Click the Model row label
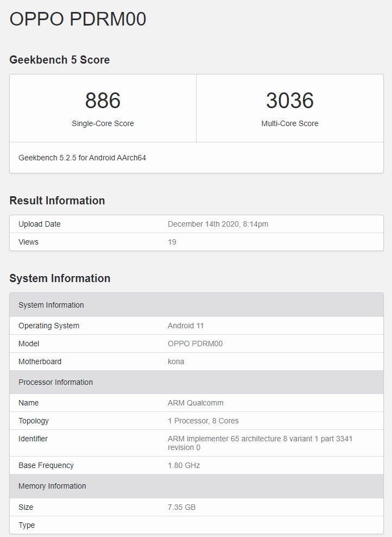 tap(29, 344)
